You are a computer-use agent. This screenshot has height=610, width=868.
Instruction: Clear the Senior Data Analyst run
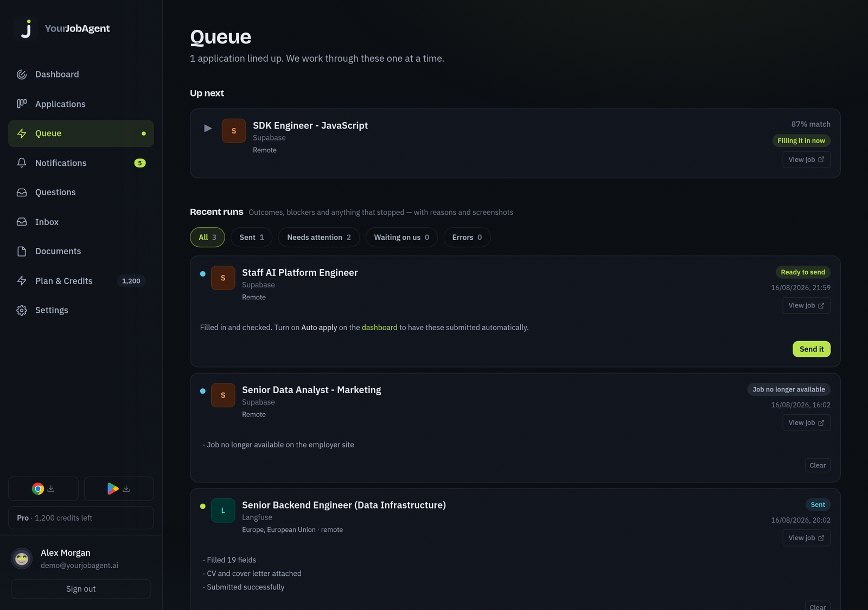click(x=818, y=465)
